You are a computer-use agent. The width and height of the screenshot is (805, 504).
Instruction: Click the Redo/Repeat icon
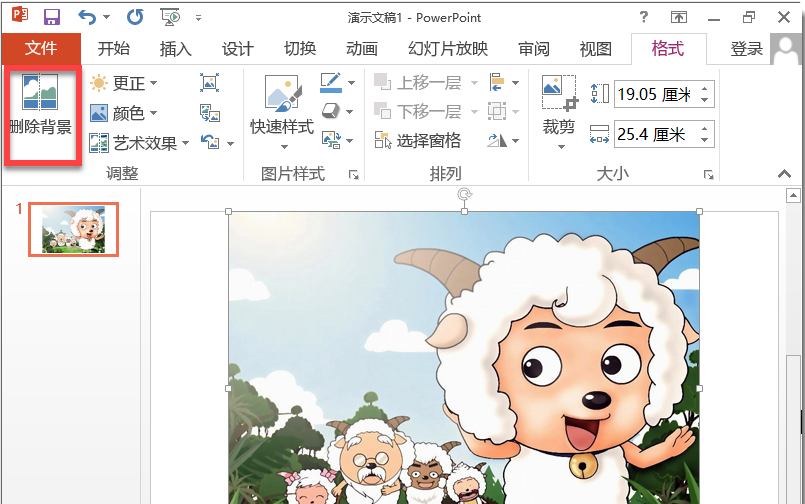[x=135, y=17]
